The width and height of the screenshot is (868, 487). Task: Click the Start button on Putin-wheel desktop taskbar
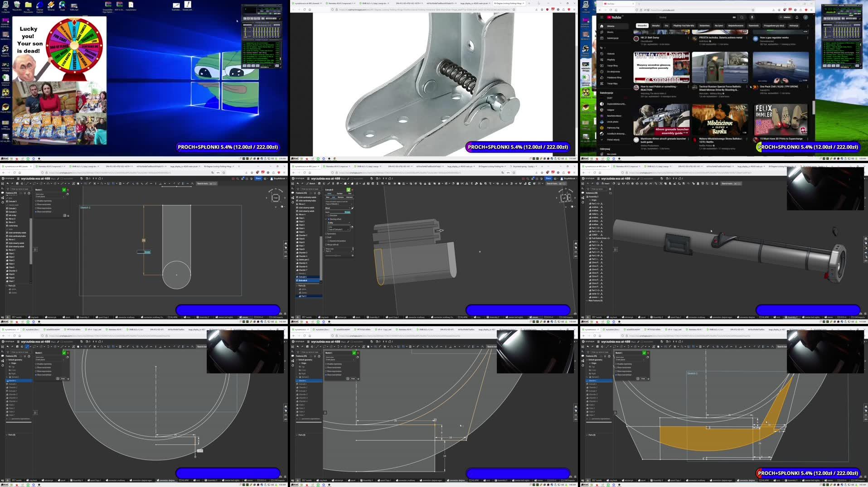(x=4, y=159)
